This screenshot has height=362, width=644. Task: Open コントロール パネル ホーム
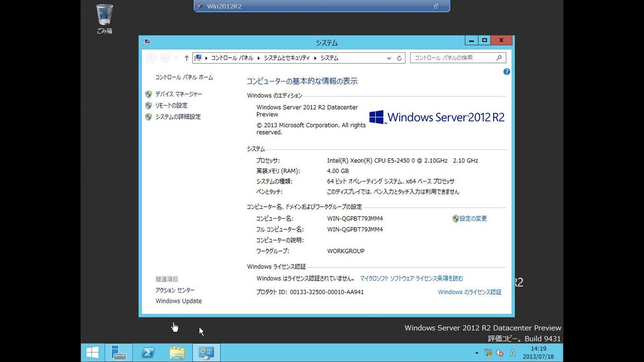click(x=184, y=77)
